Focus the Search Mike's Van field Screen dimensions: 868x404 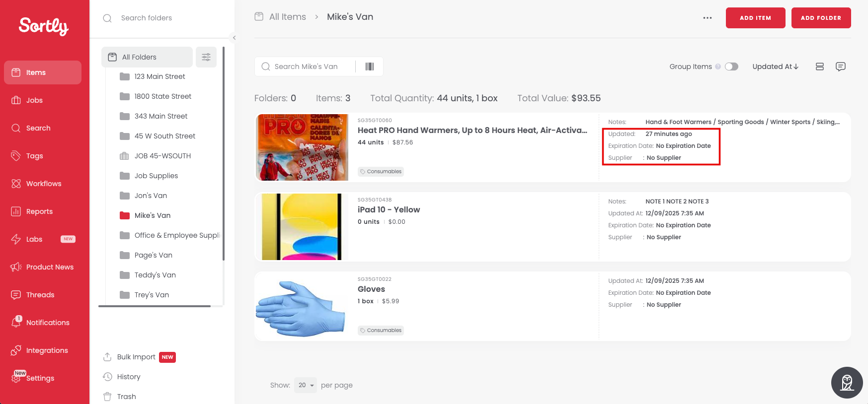pos(306,67)
